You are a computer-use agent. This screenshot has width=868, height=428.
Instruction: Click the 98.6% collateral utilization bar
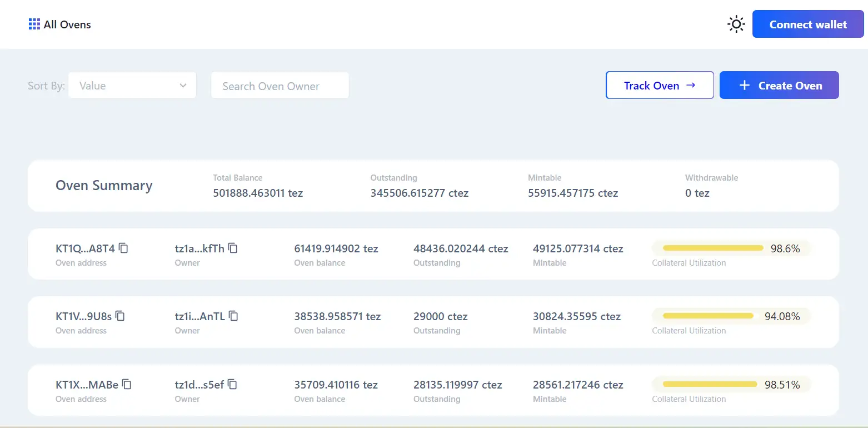713,248
